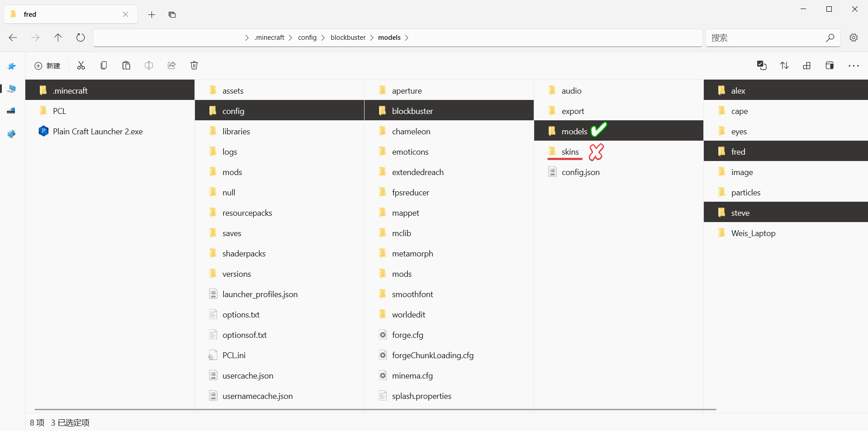868x431 pixels.
Task: Click the Paste clipboard icon
Action: point(126,66)
